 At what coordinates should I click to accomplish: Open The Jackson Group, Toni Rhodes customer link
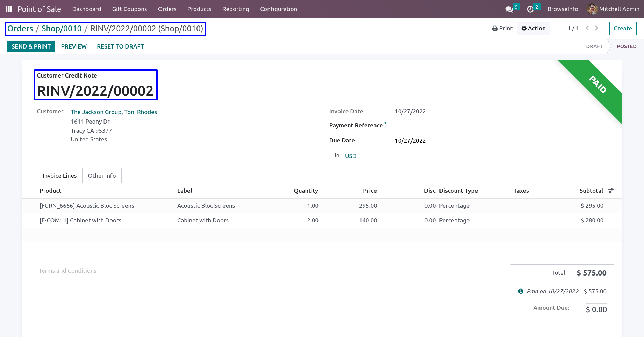click(114, 112)
